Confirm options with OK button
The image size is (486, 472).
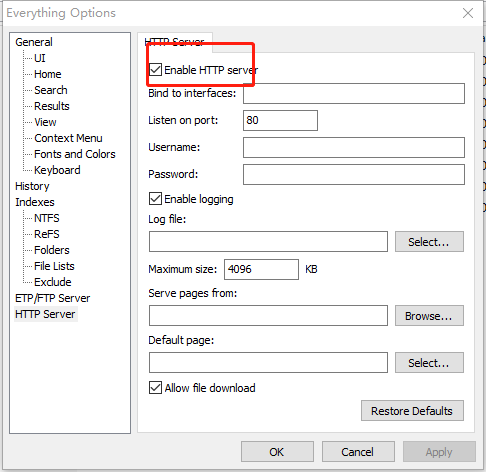[x=277, y=452]
